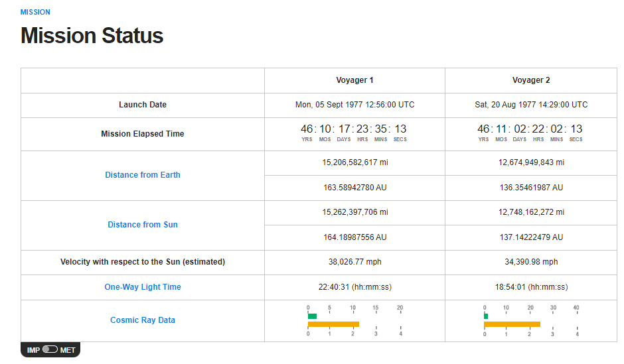Select the Voyager 1 column header
Screen dimensions: 624x364
[354, 80]
